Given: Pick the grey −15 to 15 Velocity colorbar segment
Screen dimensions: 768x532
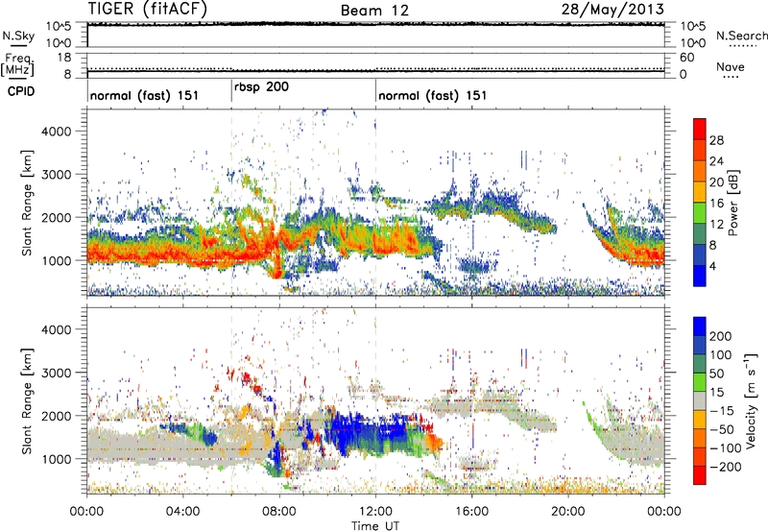Looking at the screenshot, I should pyautogui.click(x=700, y=400).
